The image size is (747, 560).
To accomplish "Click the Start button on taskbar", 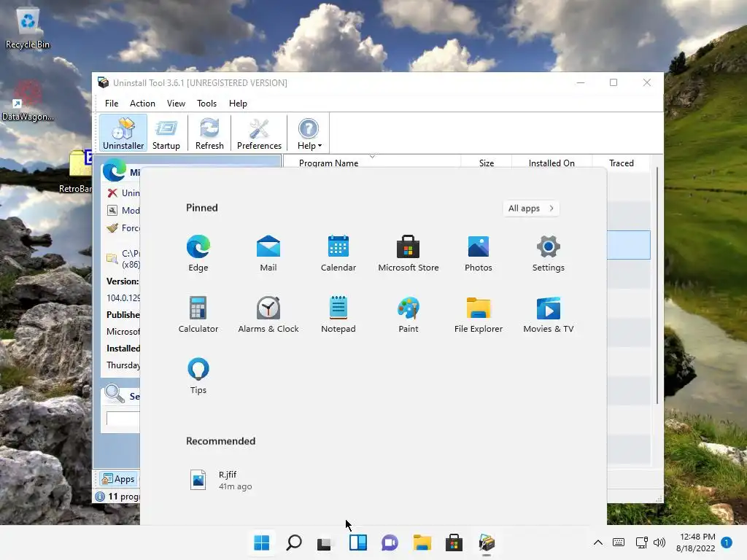I will pyautogui.click(x=262, y=542).
